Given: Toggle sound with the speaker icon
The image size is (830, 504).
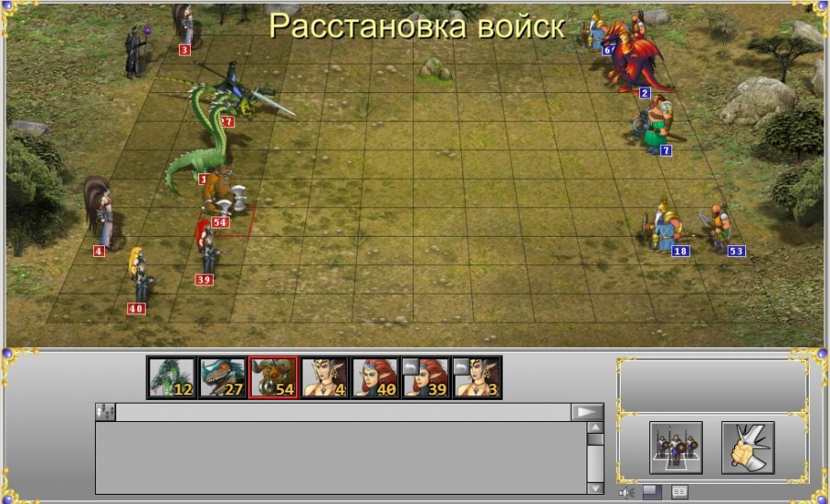Looking at the screenshot, I should pos(626,493).
